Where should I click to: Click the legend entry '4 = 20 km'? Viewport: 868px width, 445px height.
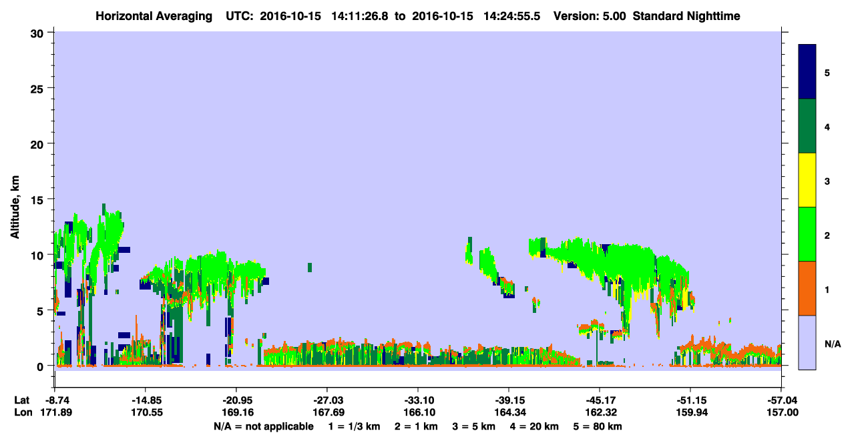coord(533,426)
